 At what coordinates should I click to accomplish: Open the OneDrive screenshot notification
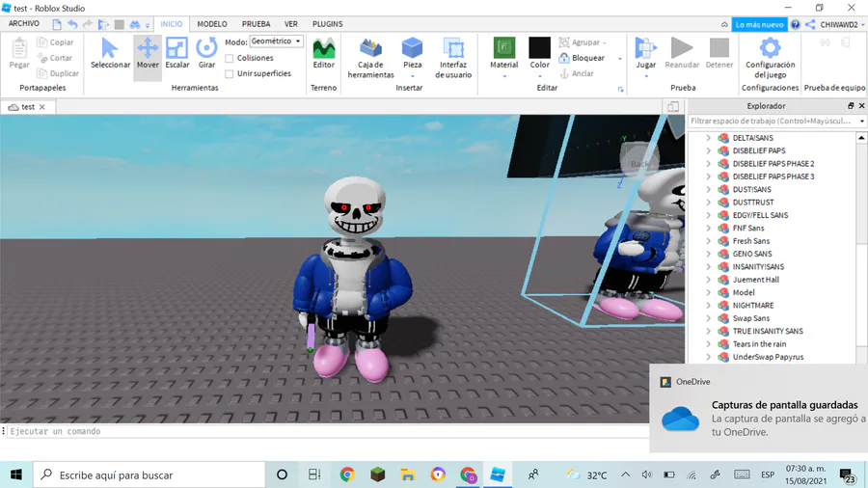(x=759, y=408)
